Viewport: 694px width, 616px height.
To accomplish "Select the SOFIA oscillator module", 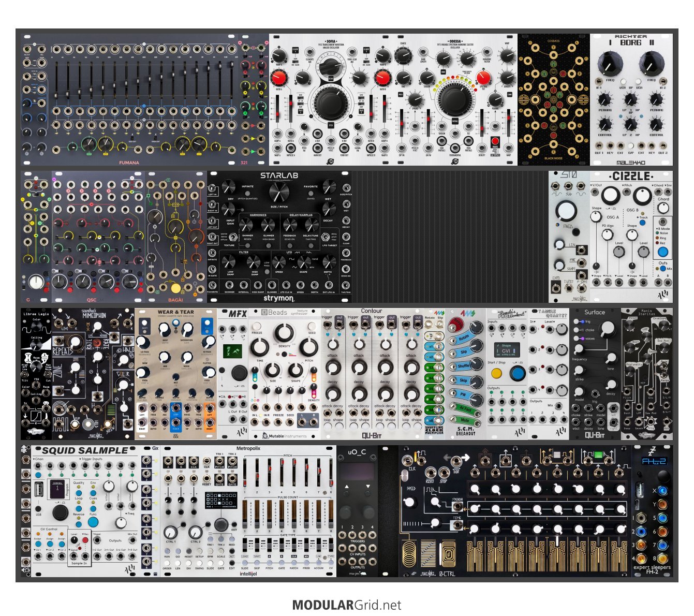I will coord(331,100).
